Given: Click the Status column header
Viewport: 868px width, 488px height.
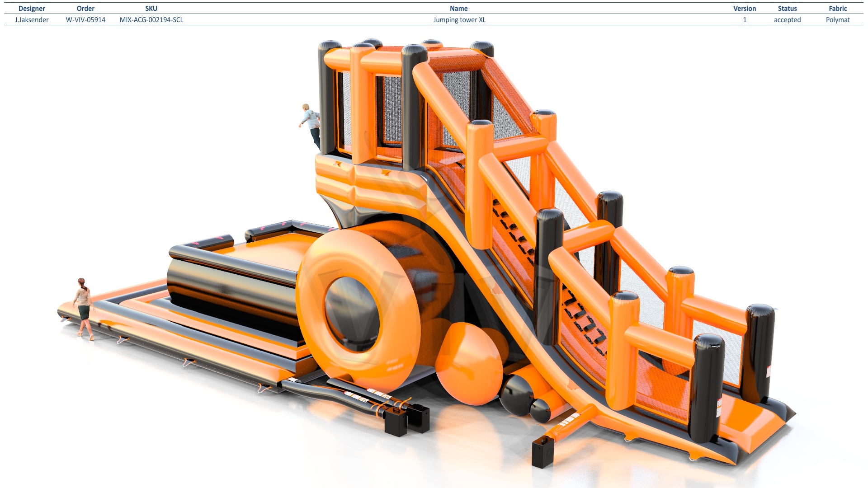Looking at the screenshot, I should tap(787, 9).
